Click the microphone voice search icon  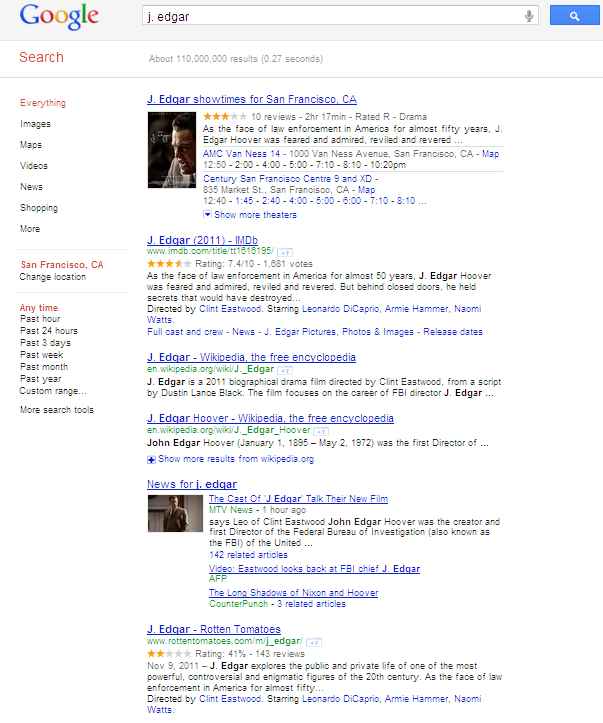click(x=529, y=16)
